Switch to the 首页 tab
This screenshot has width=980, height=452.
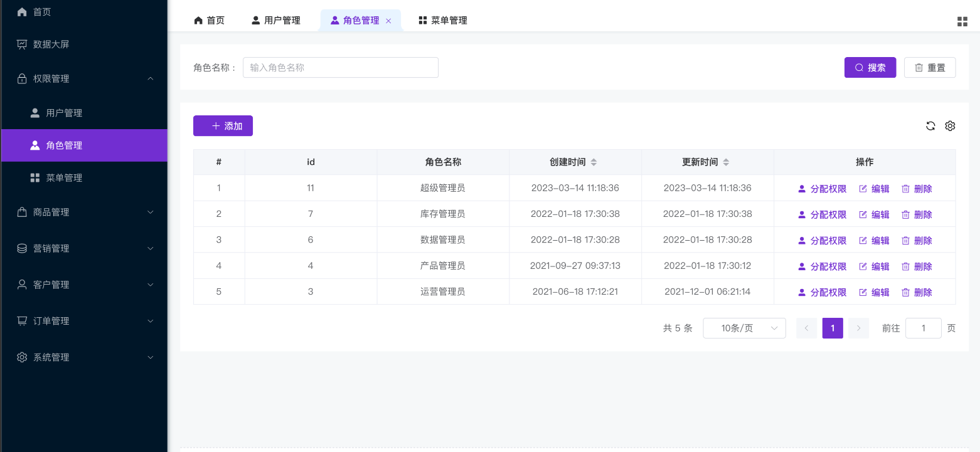pos(209,21)
